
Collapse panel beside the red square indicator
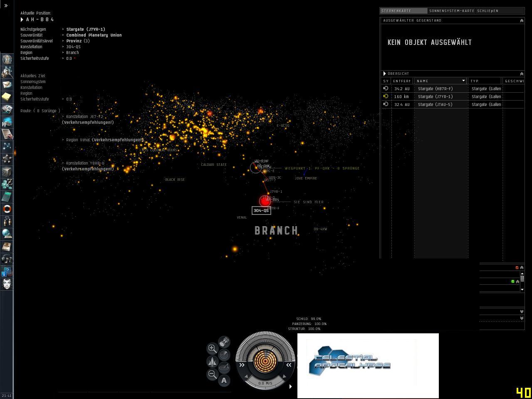pos(522,268)
